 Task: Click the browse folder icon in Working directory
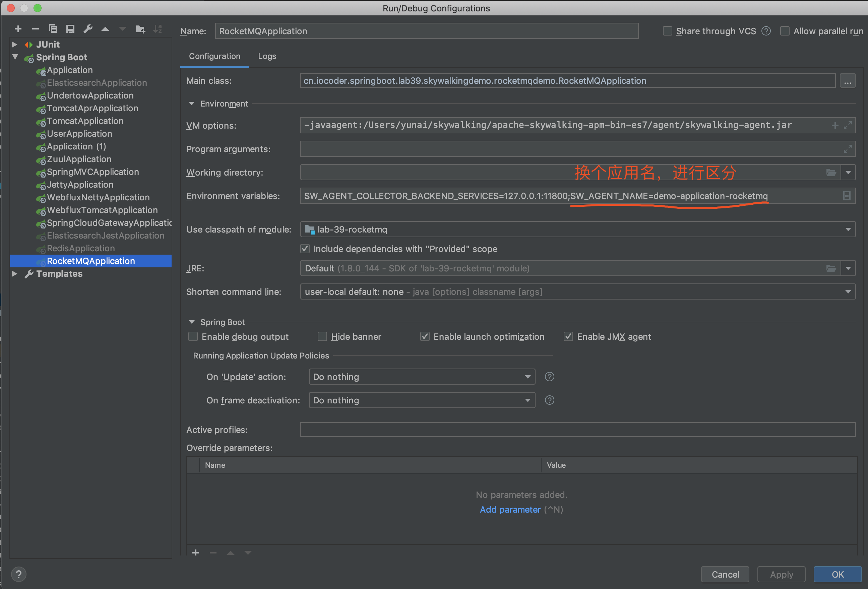pos(831,173)
